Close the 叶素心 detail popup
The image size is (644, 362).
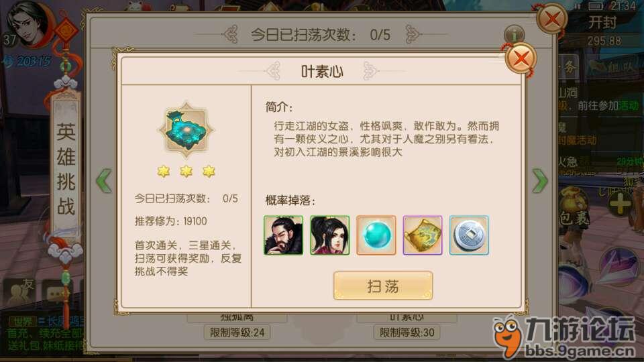click(x=521, y=59)
